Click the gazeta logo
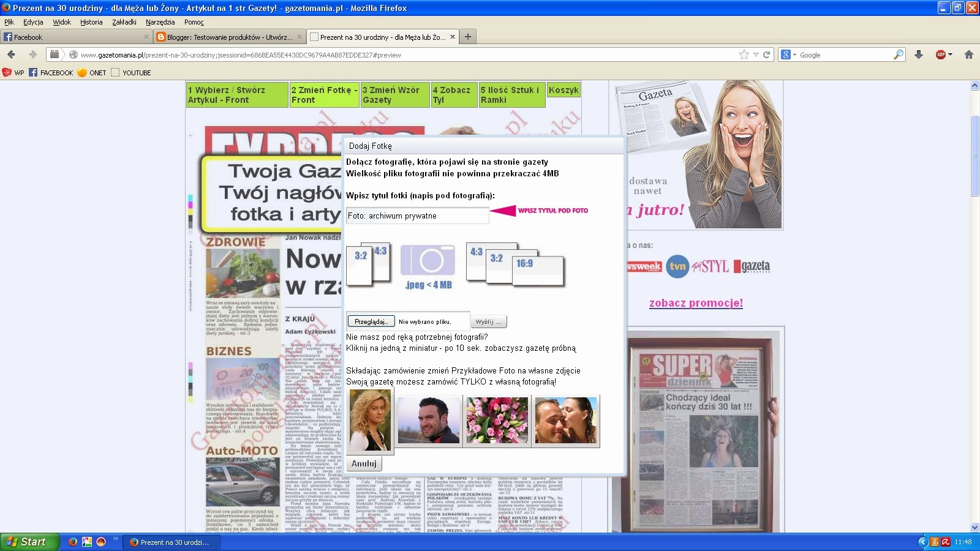Image resolution: width=980 pixels, height=551 pixels. click(x=752, y=266)
